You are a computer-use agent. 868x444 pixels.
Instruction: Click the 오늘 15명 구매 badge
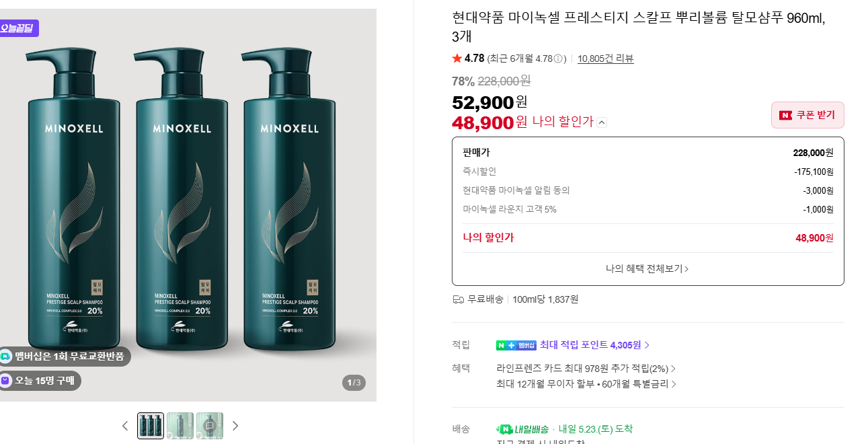(40, 381)
